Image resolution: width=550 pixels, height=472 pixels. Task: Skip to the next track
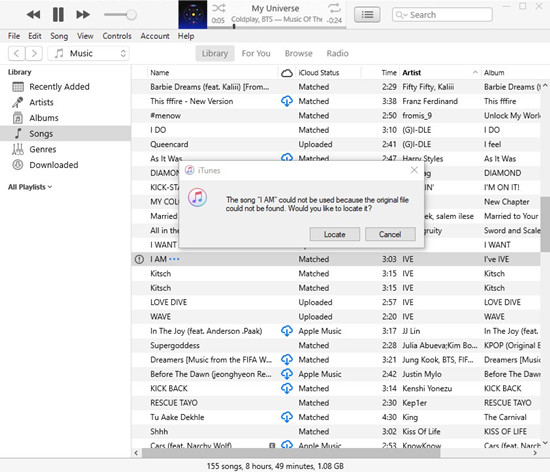click(x=83, y=15)
